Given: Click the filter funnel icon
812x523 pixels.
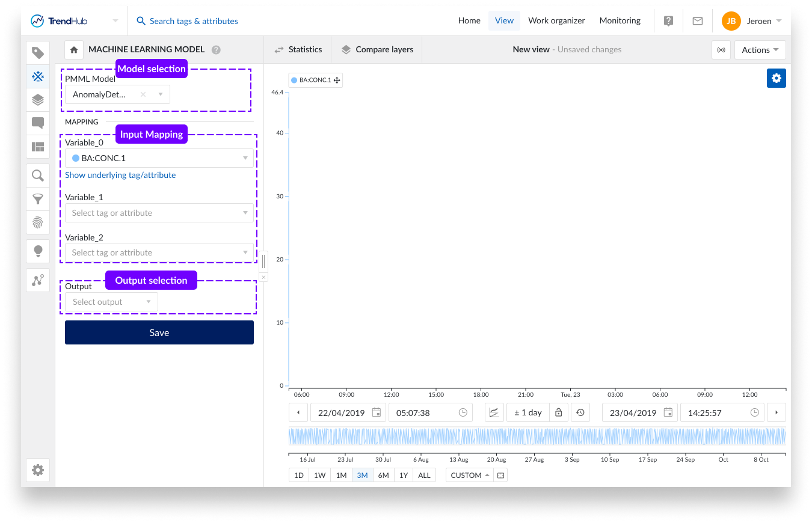Looking at the screenshot, I should click(x=38, y=199).
